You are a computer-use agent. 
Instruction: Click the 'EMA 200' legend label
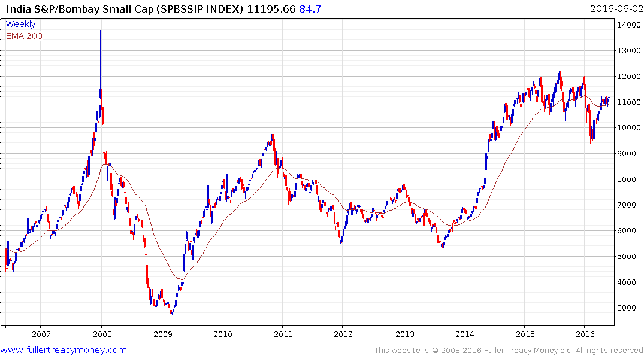coord(24,36)
